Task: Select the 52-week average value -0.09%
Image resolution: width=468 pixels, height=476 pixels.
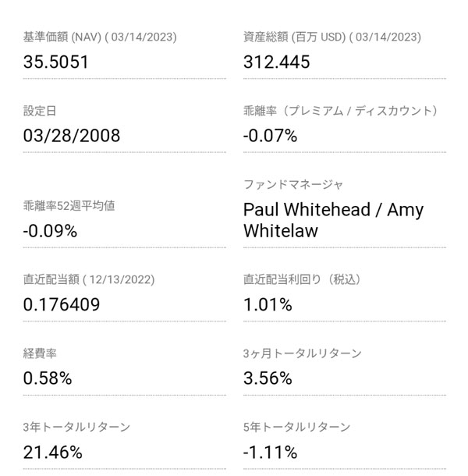Action: pos(50,231)
